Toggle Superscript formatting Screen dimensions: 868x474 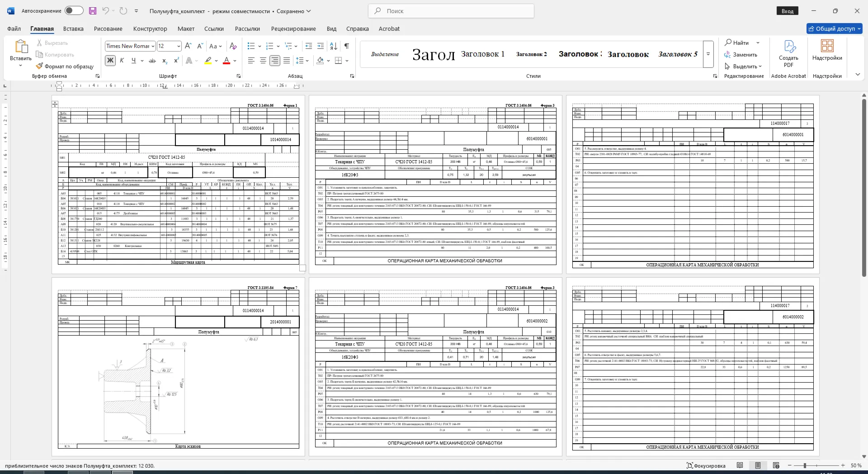pos(176,61)
